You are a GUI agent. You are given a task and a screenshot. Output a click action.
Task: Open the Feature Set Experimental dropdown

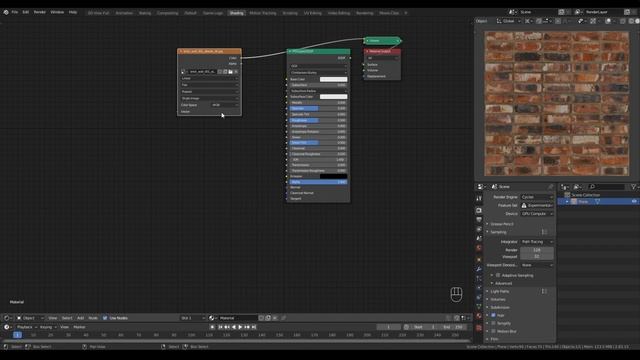537,205
